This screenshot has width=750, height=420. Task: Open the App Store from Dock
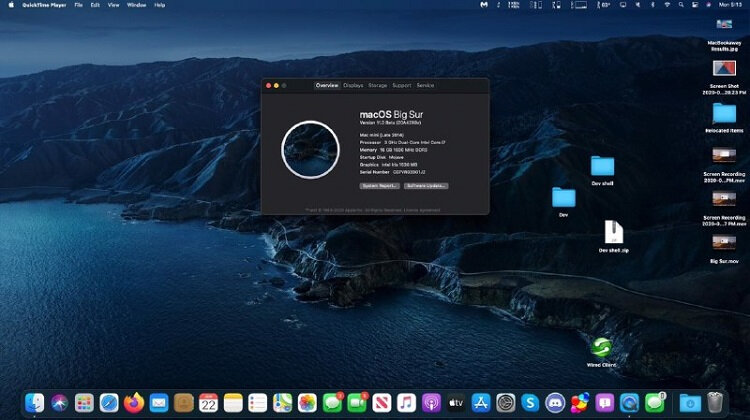(x=481, y=403)
